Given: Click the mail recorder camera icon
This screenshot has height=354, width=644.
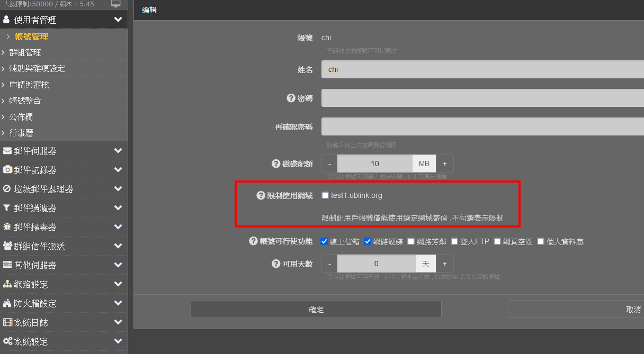Looking at the screenshot, I should click(7, 170).
